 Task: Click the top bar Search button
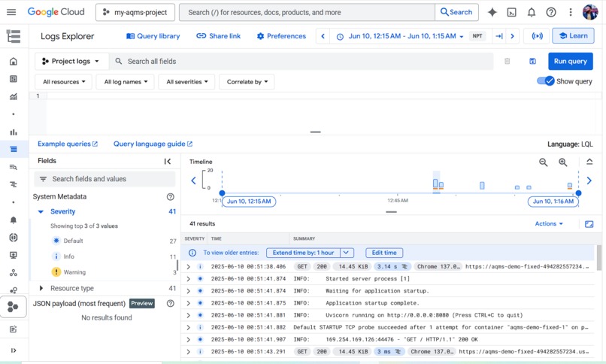pos(456,12)
